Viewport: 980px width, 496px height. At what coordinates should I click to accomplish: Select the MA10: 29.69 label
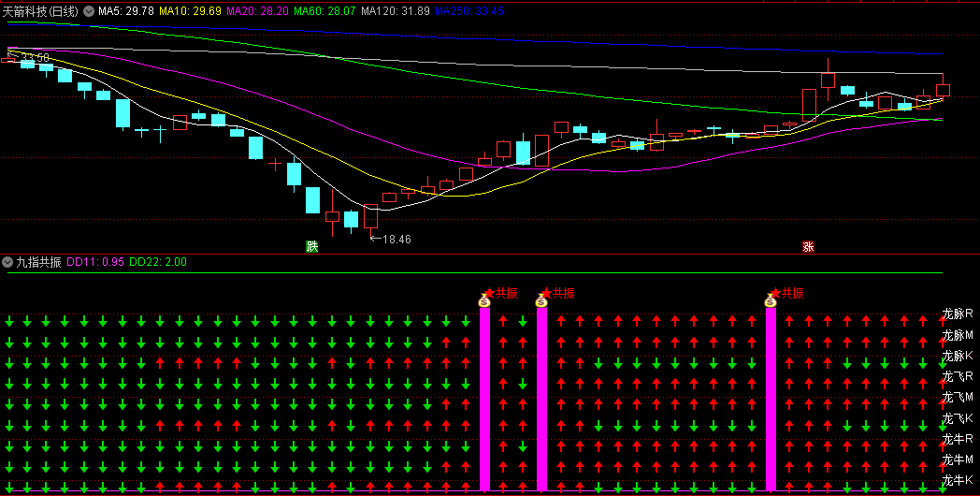point(190,11)
